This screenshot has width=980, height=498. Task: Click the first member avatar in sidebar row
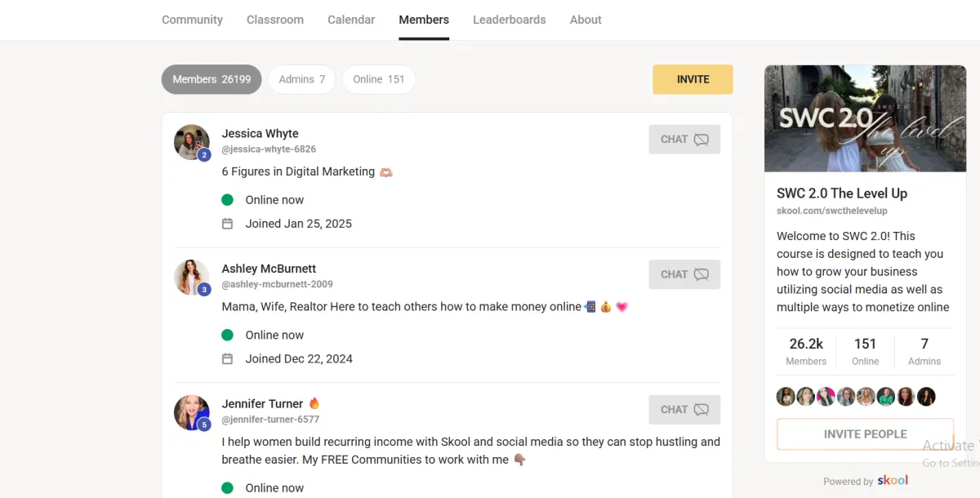click(786, 397)
